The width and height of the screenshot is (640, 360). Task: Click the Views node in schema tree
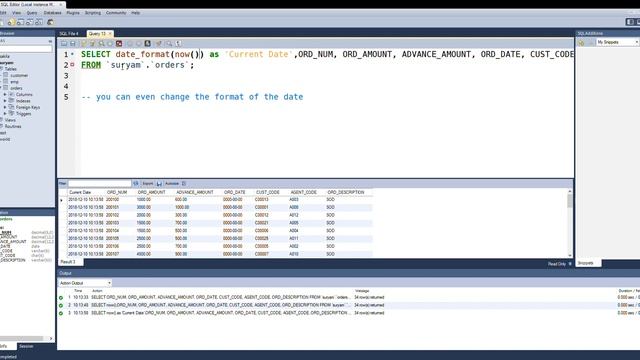[x=10, y=120]
